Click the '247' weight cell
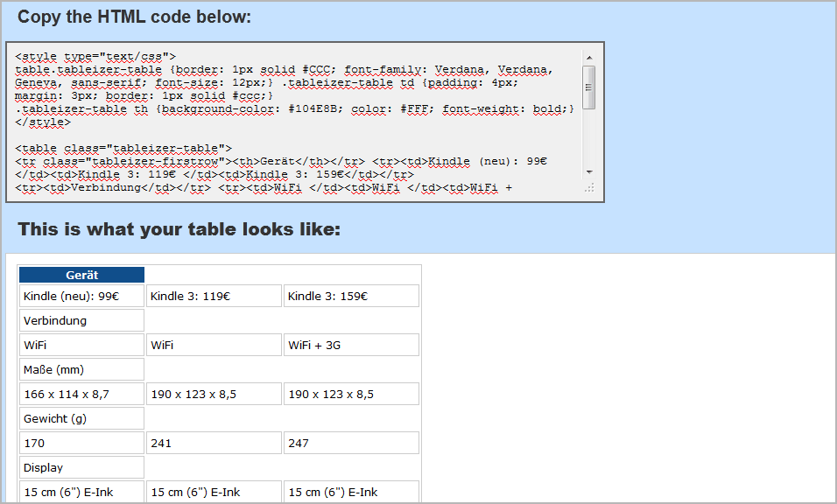Image resolution: width=837 pixels, height=504 pixels. point(351,444)
